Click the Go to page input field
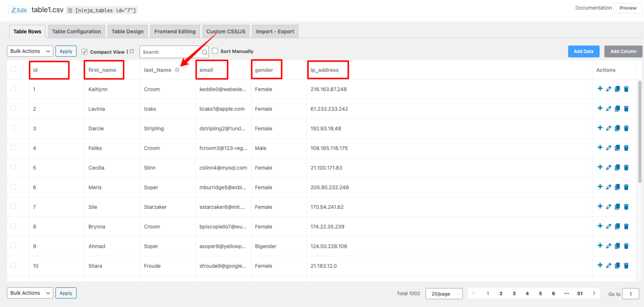This screenshot has width=644, height=307. pyautogui.click(x=631, y=294)
